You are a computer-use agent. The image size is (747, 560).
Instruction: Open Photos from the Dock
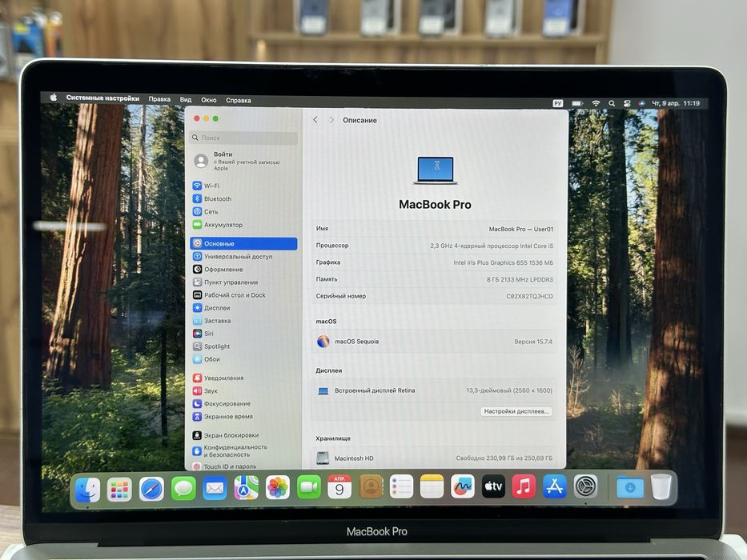(278, 488)
